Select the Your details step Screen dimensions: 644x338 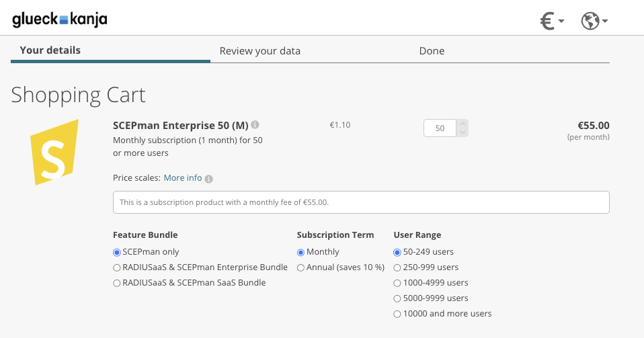click(50, 50)
